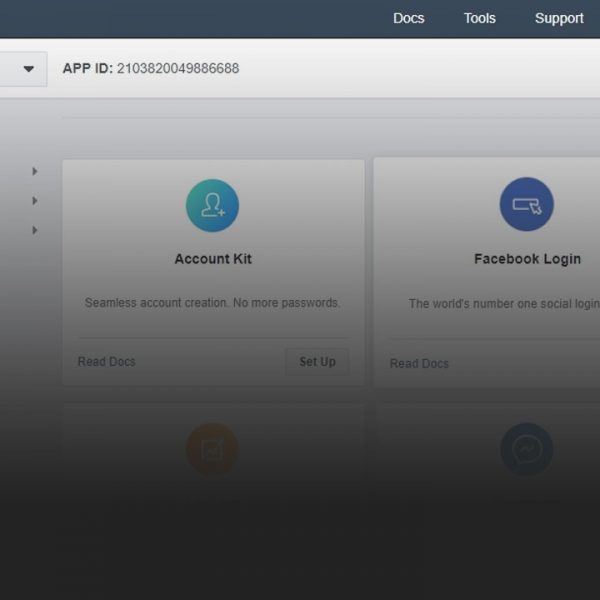Open the Docs menu in the header

tap(408, 18)
